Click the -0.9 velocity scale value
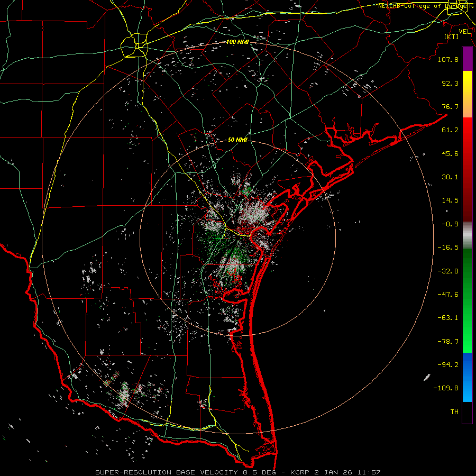 [450, 224]
